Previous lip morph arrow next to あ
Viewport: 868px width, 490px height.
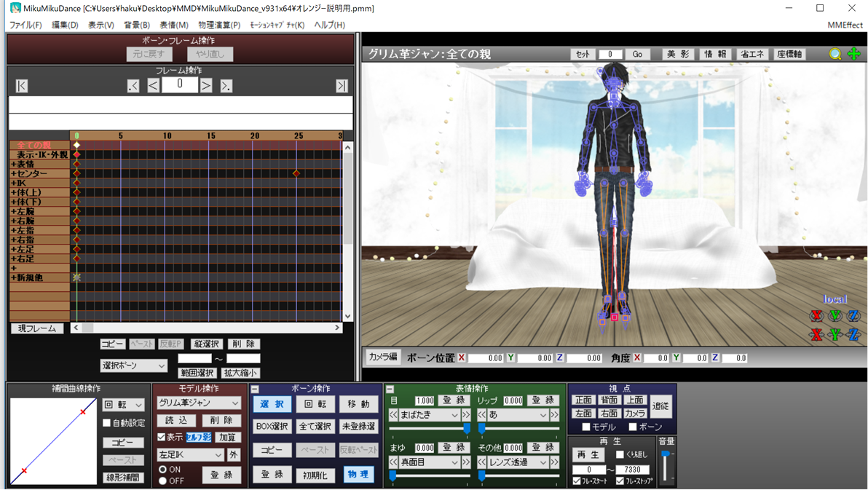(x=481, y=415)
